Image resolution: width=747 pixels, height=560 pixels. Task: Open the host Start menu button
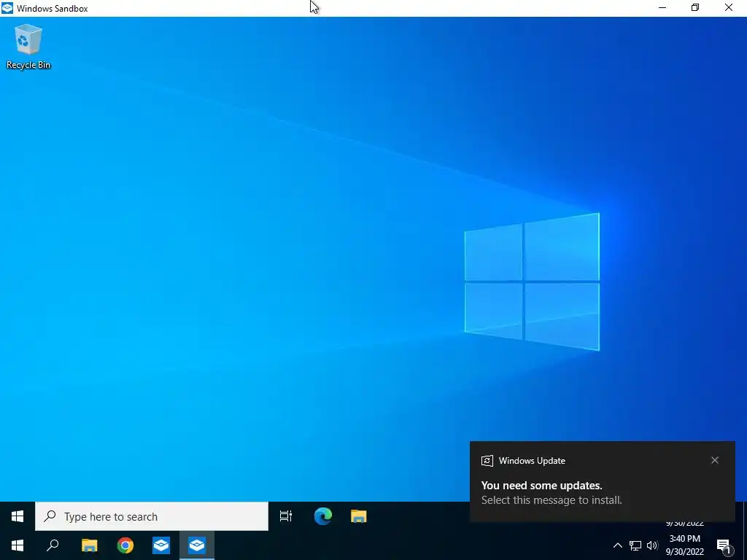pyautogui.click(x=18, y=545)
